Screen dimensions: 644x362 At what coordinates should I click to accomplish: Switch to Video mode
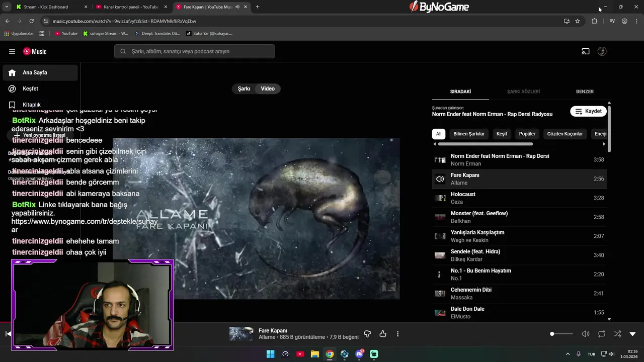[268, 88]
